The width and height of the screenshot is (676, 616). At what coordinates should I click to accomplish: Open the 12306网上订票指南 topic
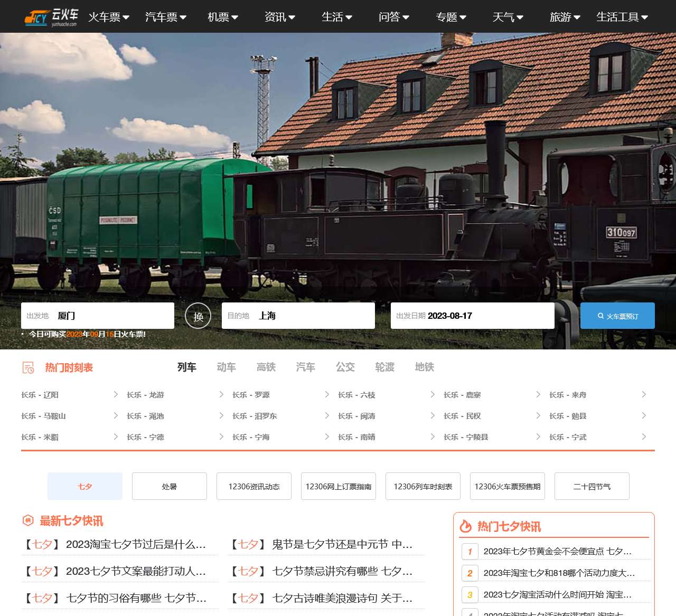tap(339, 486)
